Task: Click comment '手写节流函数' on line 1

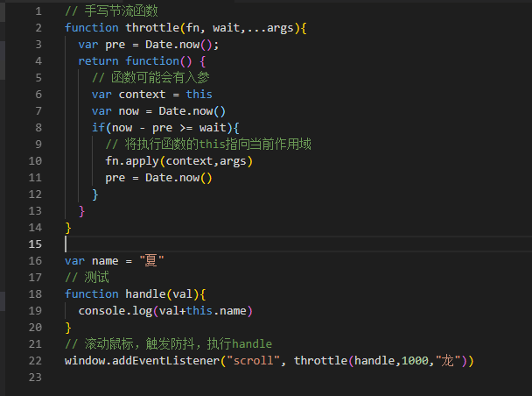Action: coord(121,11)
